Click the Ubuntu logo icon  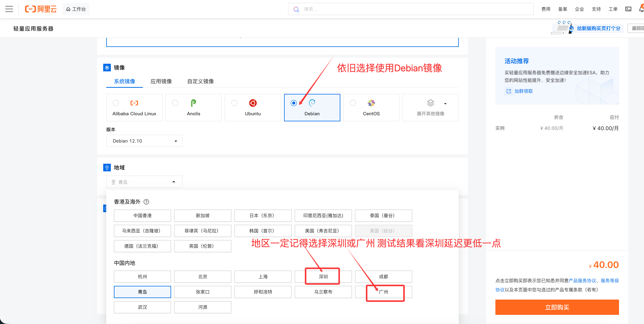click(253, 103)
